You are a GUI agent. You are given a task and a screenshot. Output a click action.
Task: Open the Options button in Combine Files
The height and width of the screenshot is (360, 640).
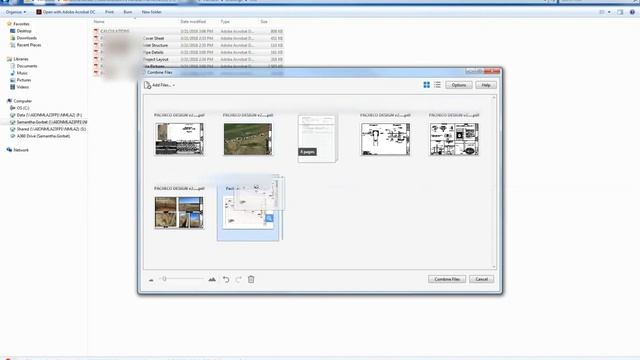459,85
